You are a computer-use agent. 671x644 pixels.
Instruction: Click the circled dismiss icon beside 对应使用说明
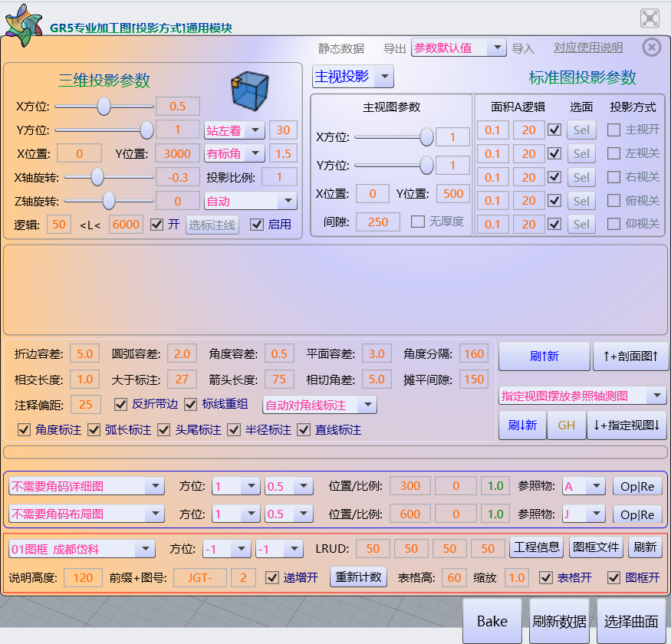651,47
